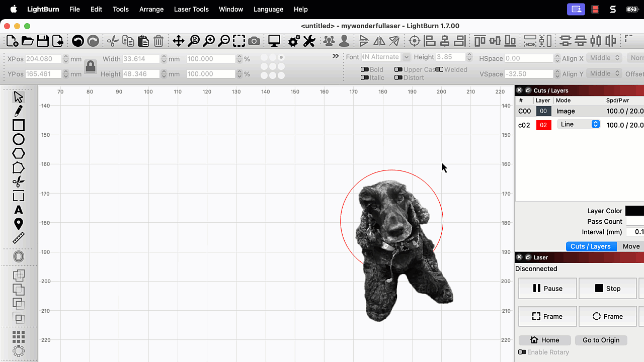Viewport: 644px width, 362px height.
Task: Click the Go to Origin button
Action: [601, 340]
